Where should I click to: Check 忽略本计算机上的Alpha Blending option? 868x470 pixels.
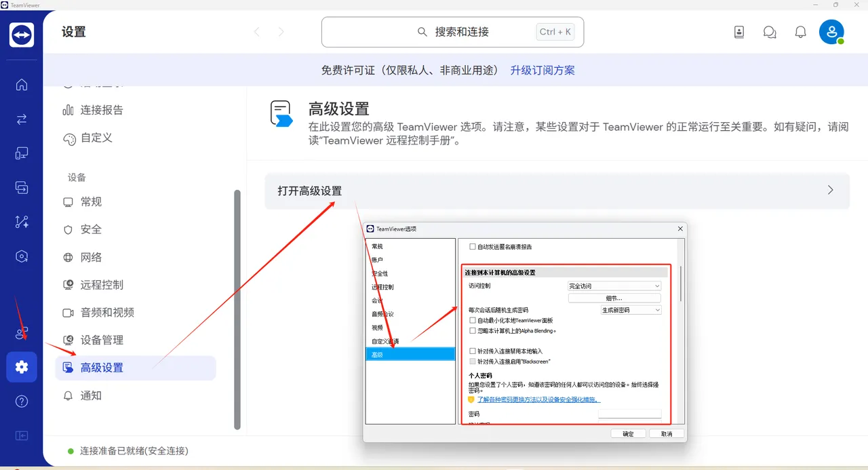pyautogui.click(x=473, y=331)
